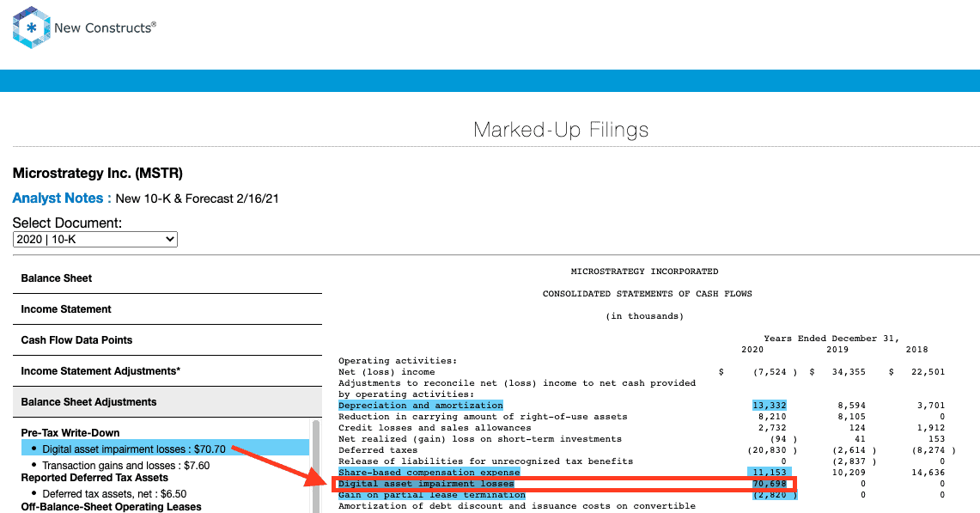Click the 153 short-term investments value

point(937,439)
